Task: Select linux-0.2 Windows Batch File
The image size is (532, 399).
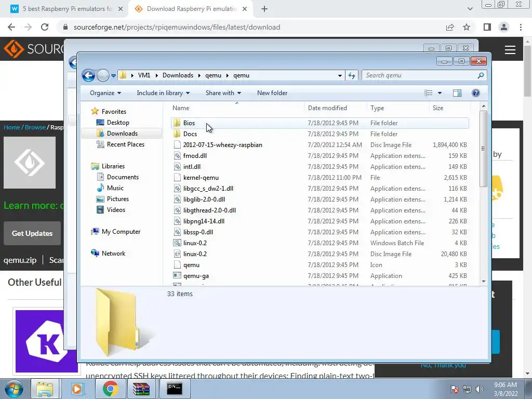Action: pyautogui.click(x=320, y=243)
